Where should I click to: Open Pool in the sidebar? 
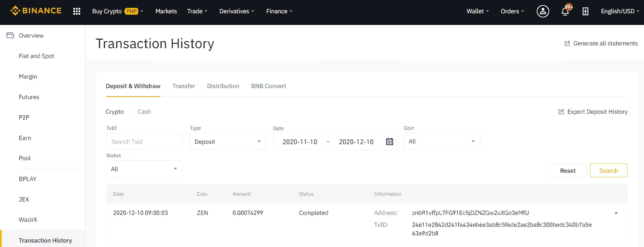point(25,158)
